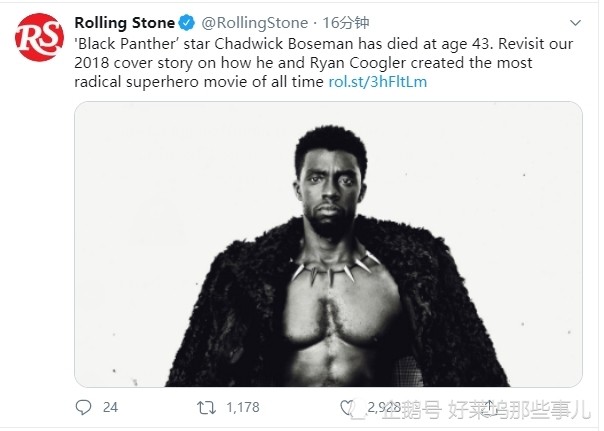Click the retweet count 1,178
604x431 pixels.
coord(242,407)
